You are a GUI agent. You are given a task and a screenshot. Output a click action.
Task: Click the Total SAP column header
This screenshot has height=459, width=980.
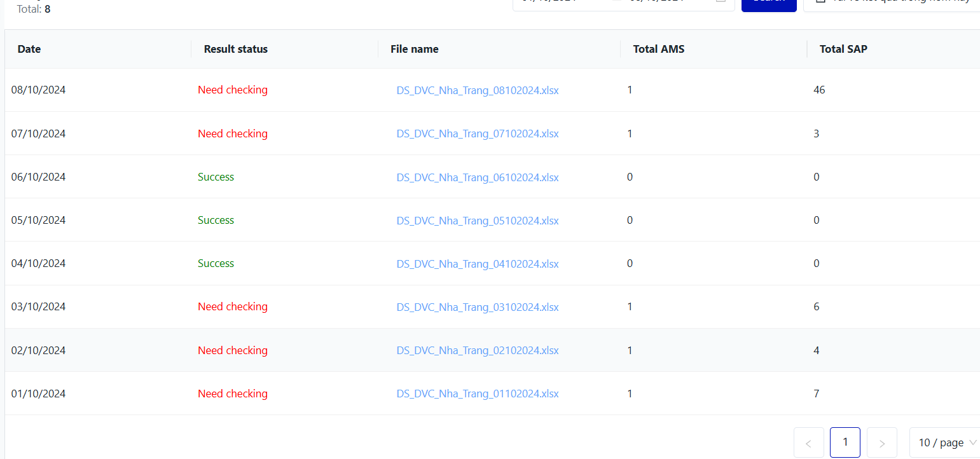click(843, 49)
